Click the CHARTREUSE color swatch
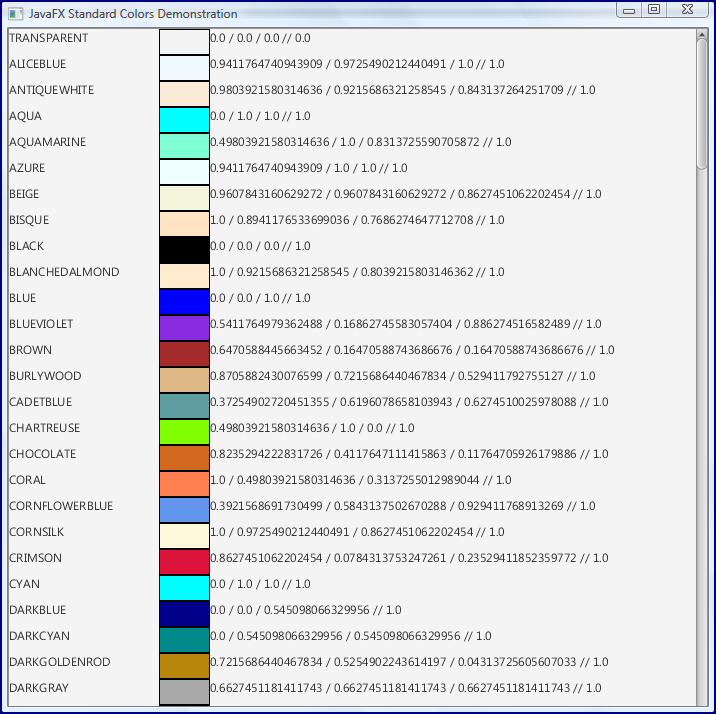The height and width of the screenshot is (714, 716). tap(184, 432)
